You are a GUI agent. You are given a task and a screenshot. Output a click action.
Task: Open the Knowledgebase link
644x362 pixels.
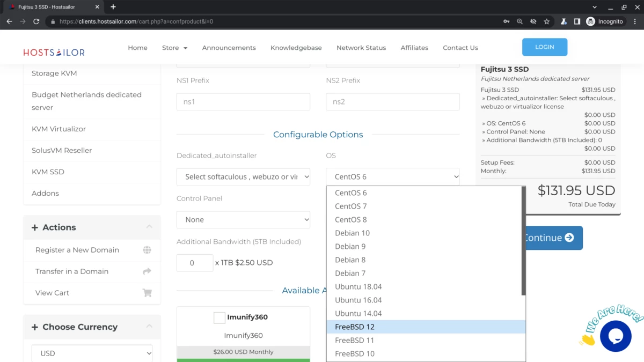pos(296,48)
